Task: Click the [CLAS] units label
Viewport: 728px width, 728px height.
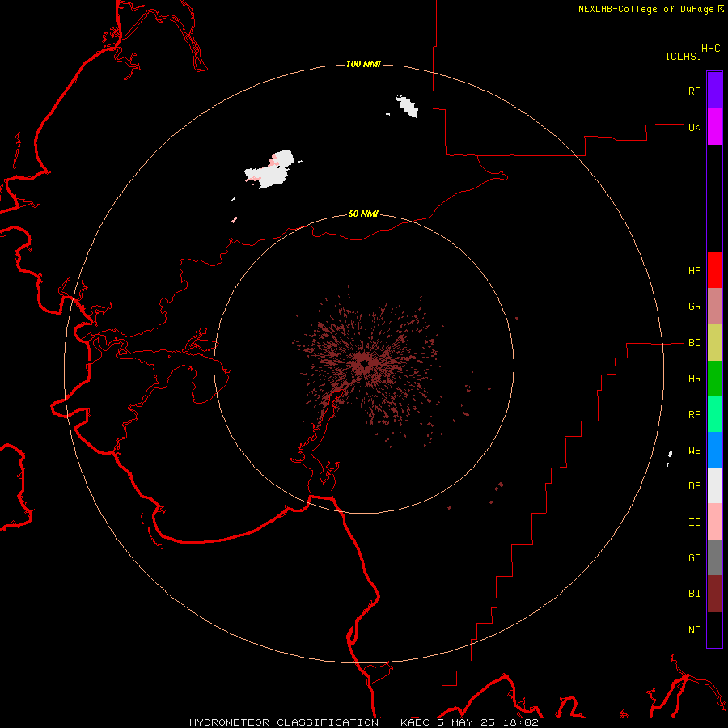Action: click(x=684, y=56)
